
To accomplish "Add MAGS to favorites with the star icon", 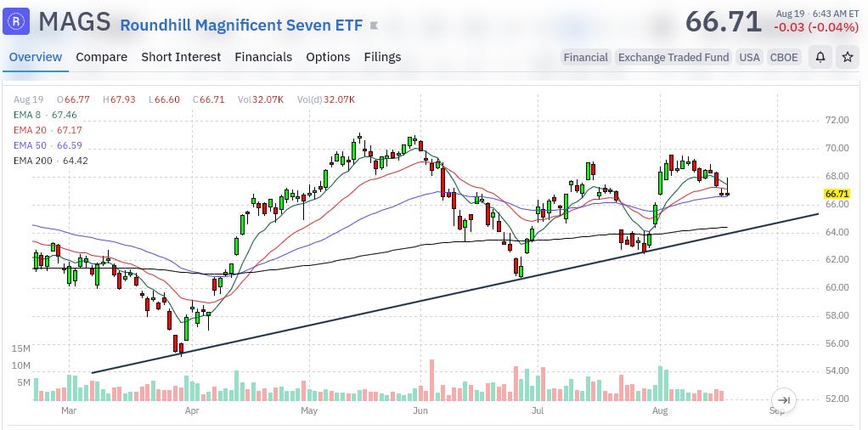I will pyautogui.click(x=848, y=57).
